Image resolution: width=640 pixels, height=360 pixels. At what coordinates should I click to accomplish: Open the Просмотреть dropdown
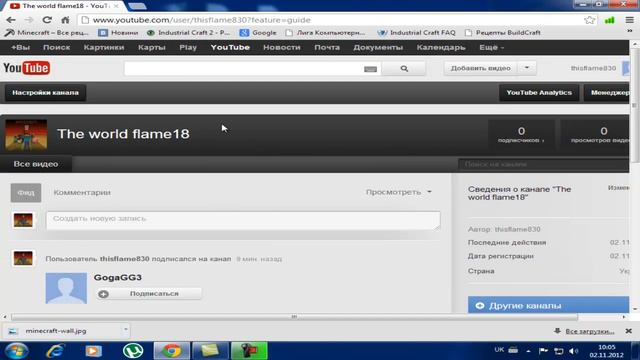[398, 192]
